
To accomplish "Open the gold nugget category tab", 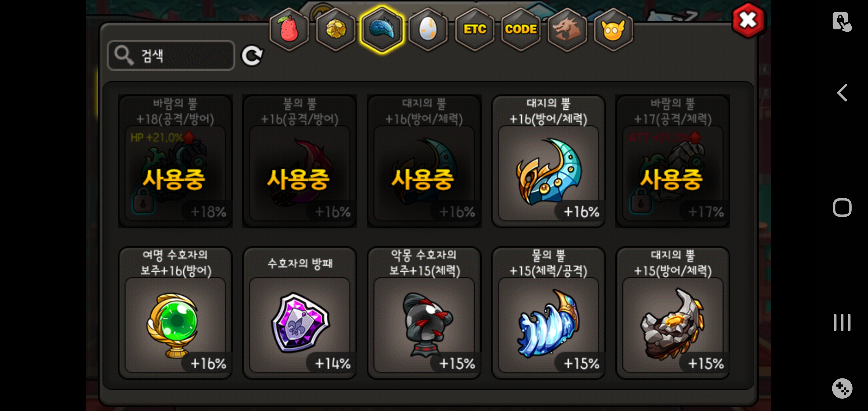I will coord(335,30).
